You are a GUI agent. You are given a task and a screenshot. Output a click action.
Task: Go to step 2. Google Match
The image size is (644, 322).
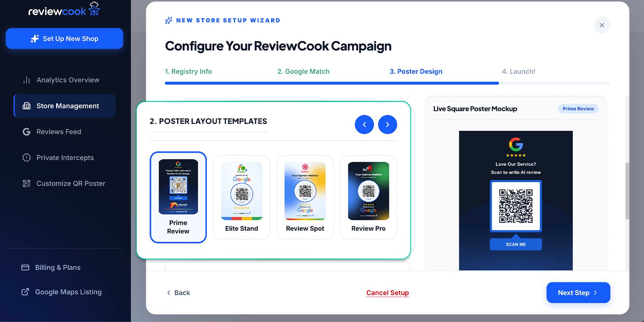tap(303, 72)
